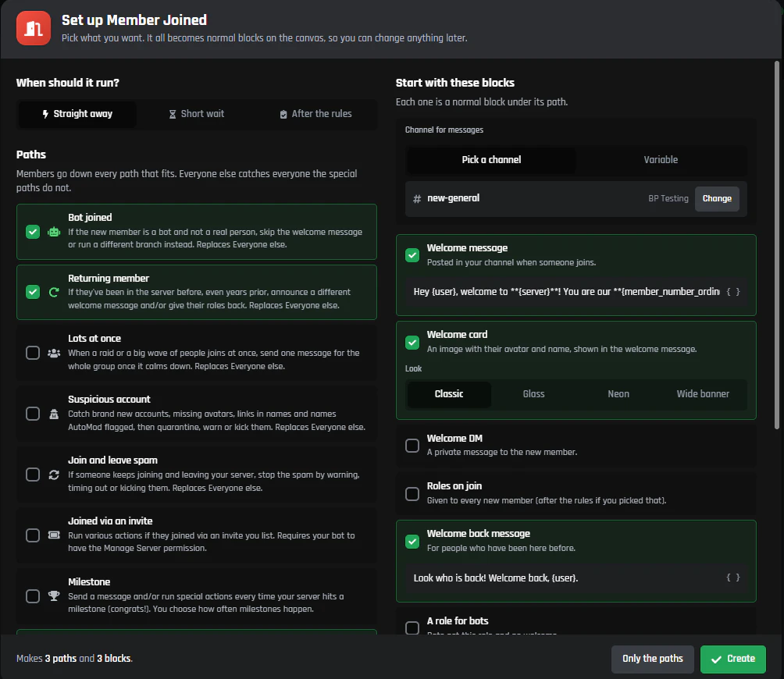The width and height of the screenshot is (784, 679).
Task: Click the Suspicious account spy icon
Action: tap(54, 414)
